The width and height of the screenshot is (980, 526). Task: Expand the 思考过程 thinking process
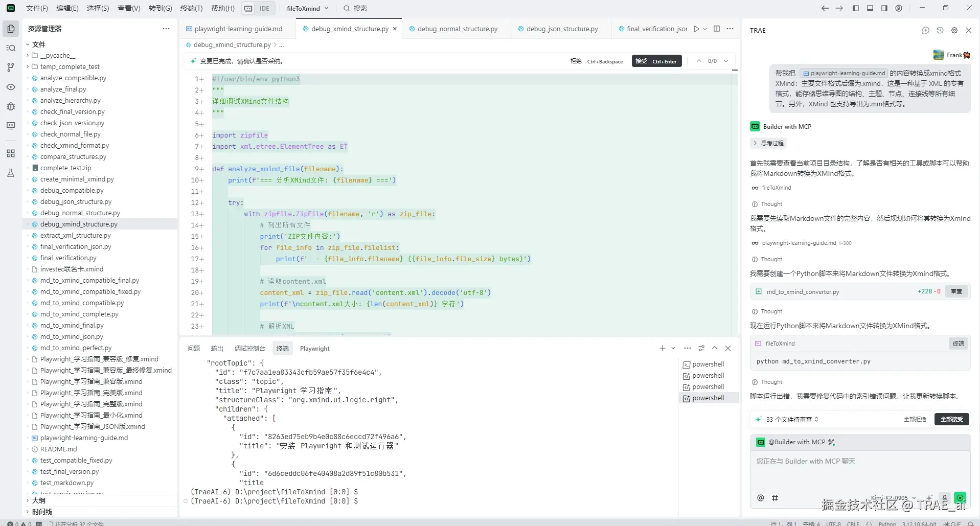pyautogui.click(x=768, y=143)
